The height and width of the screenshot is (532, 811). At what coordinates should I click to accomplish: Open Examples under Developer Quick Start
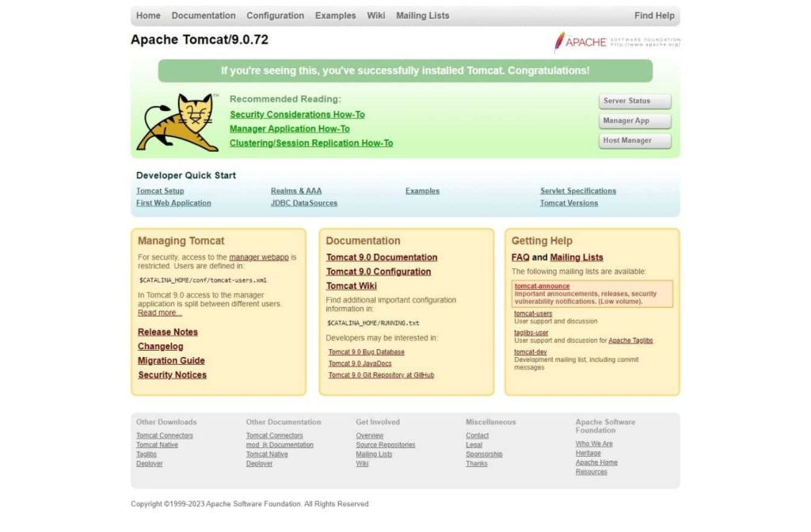pyautogui.click(x=423, y=191)
